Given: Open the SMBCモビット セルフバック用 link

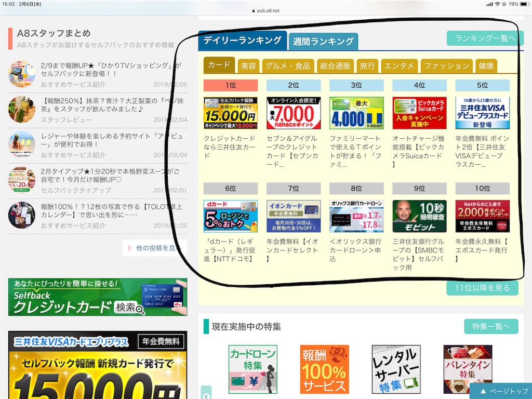Looking at the screenshot, I should (419, 255).
